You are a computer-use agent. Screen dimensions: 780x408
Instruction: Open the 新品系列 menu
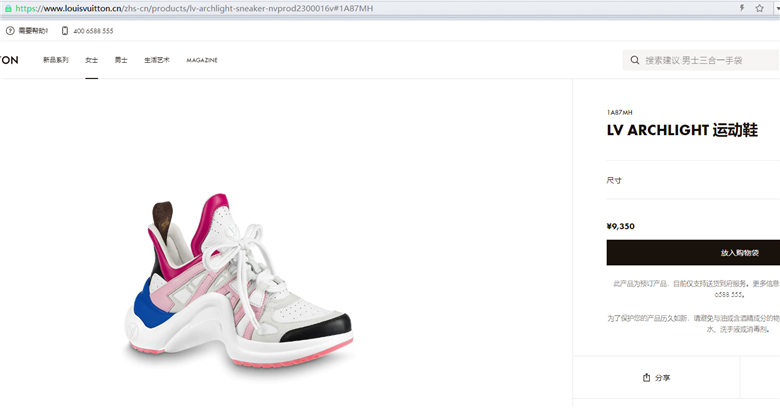(x=56, y=60)
